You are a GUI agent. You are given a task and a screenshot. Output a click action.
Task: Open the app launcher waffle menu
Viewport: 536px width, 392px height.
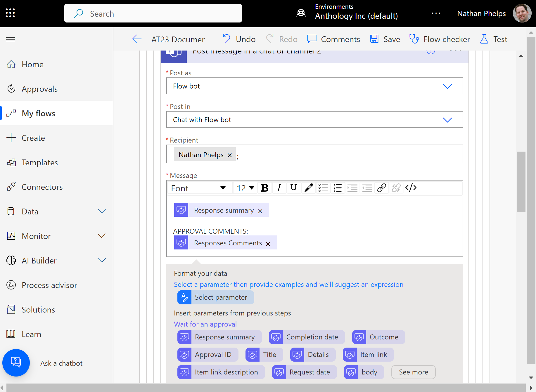pyautogui.click(x=10, y=13)
